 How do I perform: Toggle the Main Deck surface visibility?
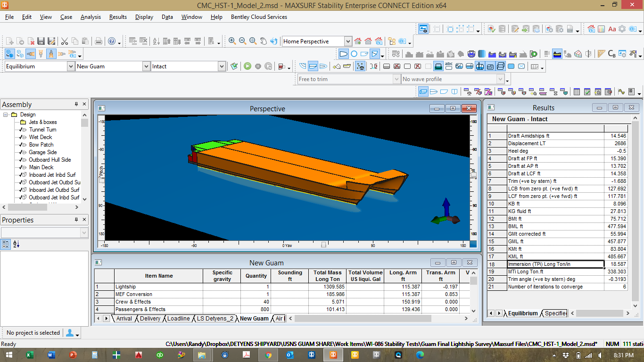tap(22, 167)
